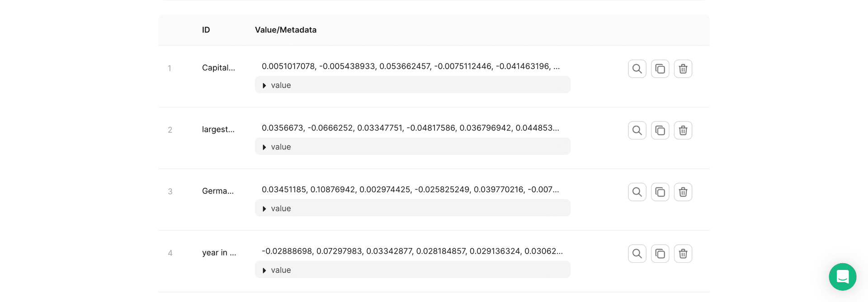Expand value metadata in row 4
This screenshot has width=868, height=302.
coord(277,270)
